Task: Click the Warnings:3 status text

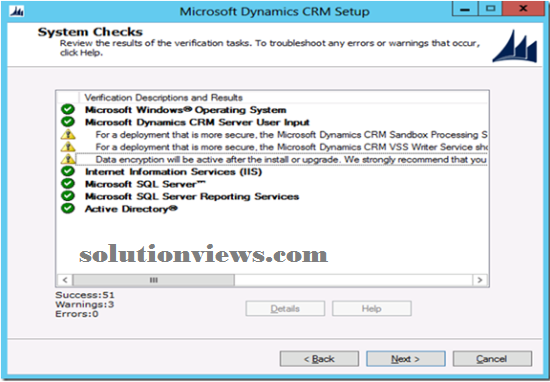Action: tap(85, 304)
